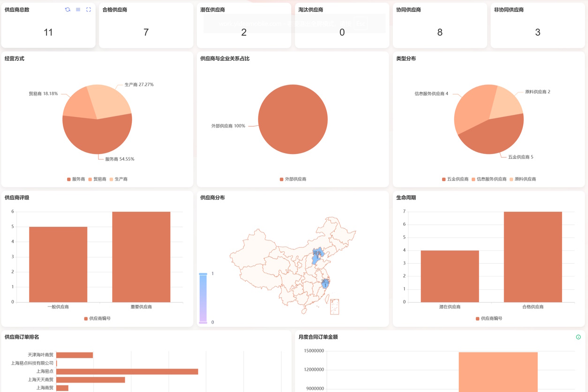Viewport: 588px width, 392px height.
Task: Click the map color scale's top handle
Action: (x=203, y=274)
